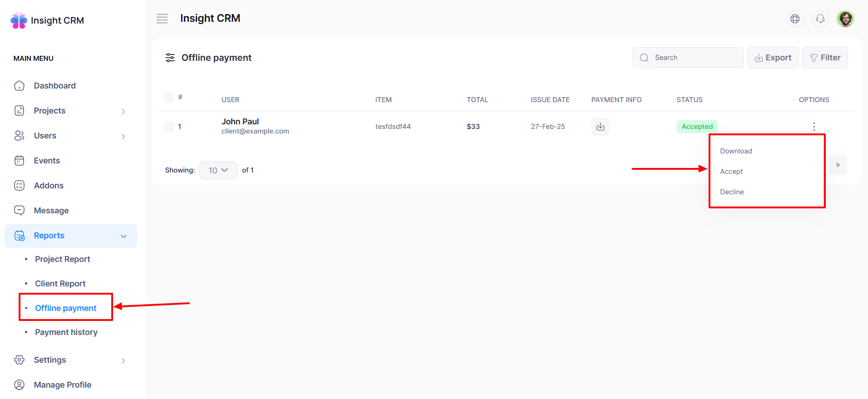Open the language globe icon
This screenshot has height=399, width=868.
coord(795,19)
